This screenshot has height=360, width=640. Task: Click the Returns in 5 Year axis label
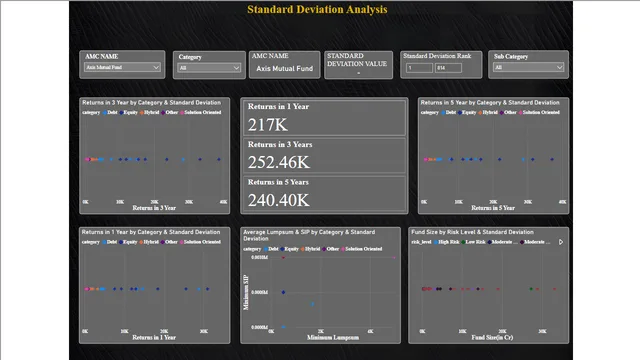click(493, 208)
